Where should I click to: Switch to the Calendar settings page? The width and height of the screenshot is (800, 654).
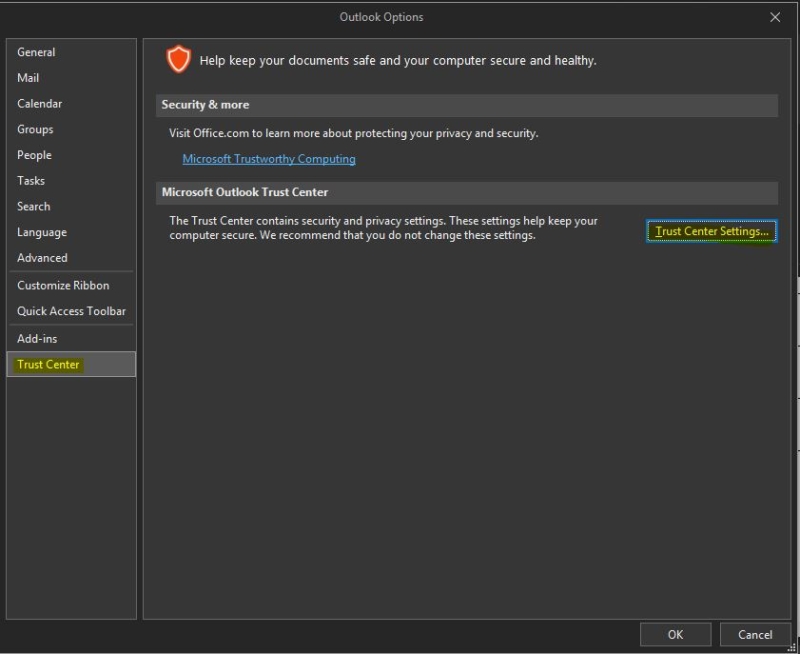click(x=40, y=103)
